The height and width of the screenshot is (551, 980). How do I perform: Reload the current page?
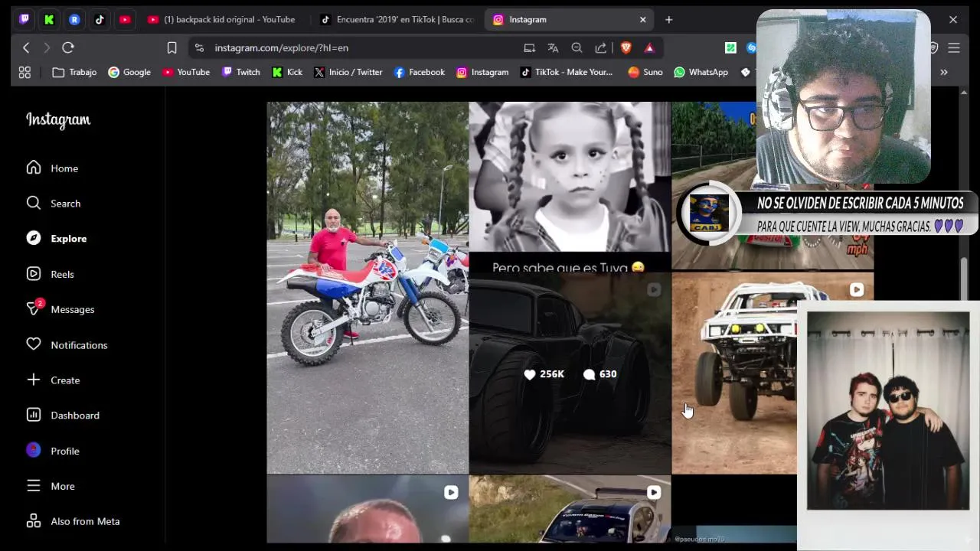[68, 47]
